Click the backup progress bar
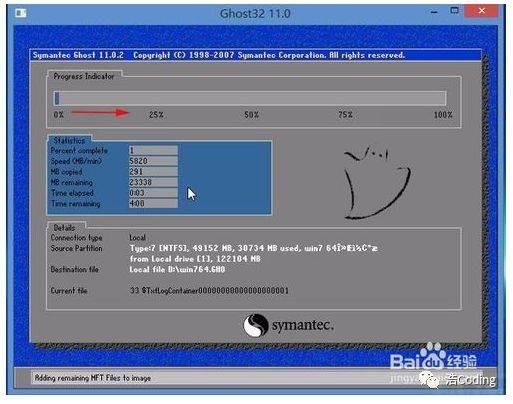 click(x=250, y=98)
